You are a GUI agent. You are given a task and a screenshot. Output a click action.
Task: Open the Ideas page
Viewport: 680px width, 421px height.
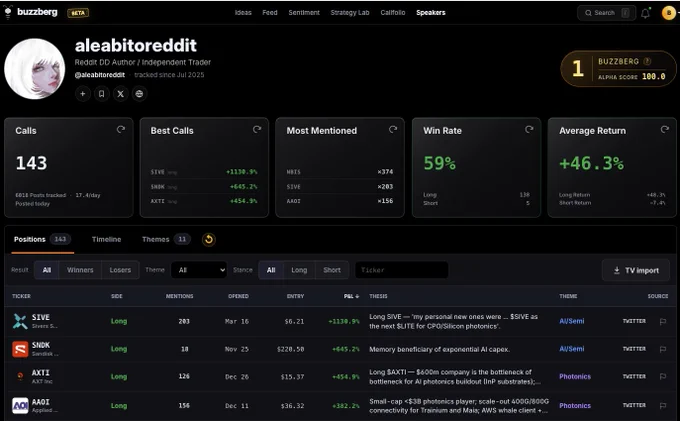243,13
